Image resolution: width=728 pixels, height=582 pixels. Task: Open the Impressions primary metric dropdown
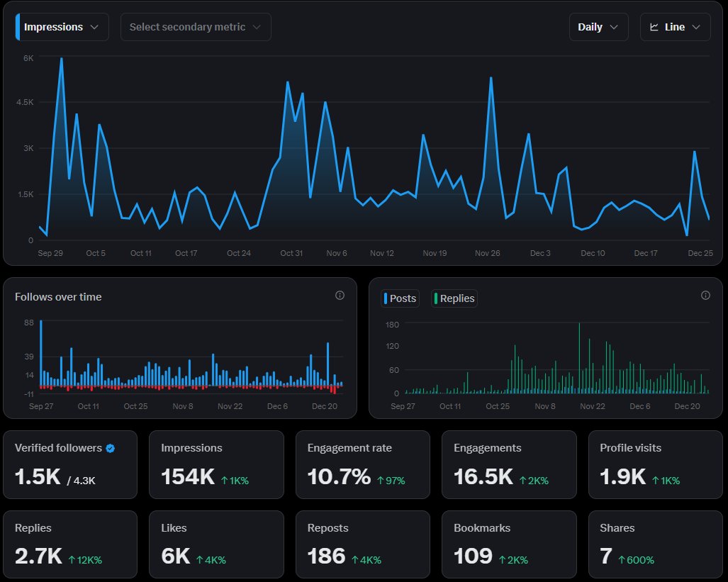click(x=62, y=27)
